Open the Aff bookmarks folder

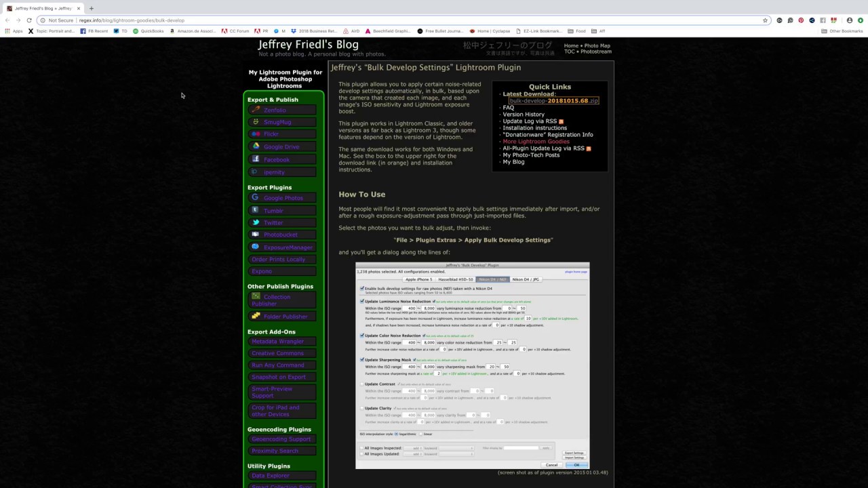[x=598, y=31]
